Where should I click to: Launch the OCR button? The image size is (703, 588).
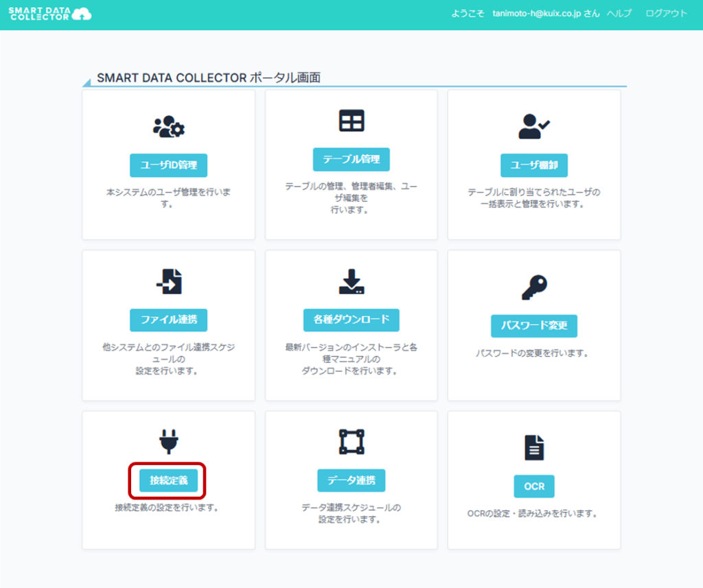pos(534,486)
